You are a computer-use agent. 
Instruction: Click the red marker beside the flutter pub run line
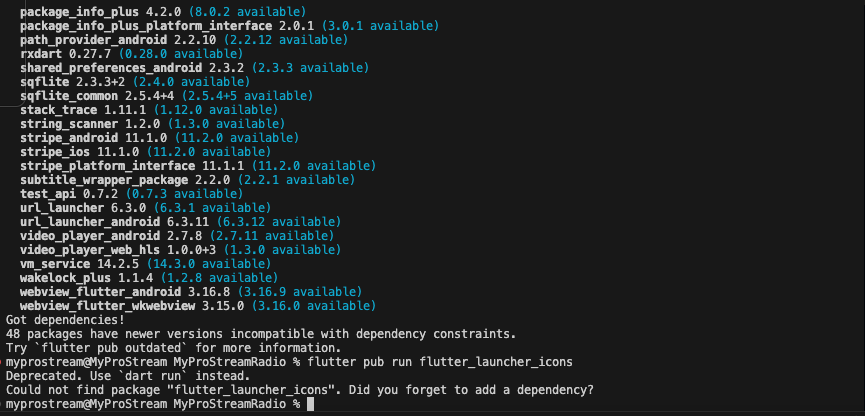tap(2, 362)
